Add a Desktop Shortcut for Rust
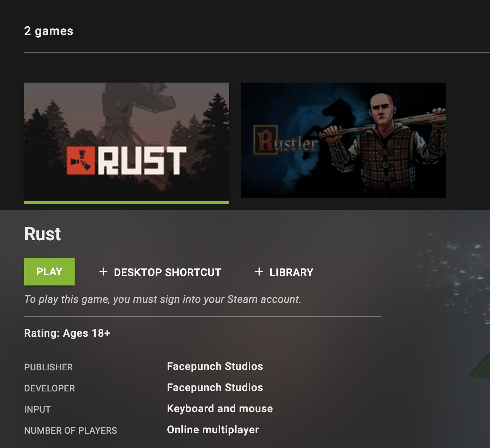This screenshot has width=490, height=448. coord(160,272)
